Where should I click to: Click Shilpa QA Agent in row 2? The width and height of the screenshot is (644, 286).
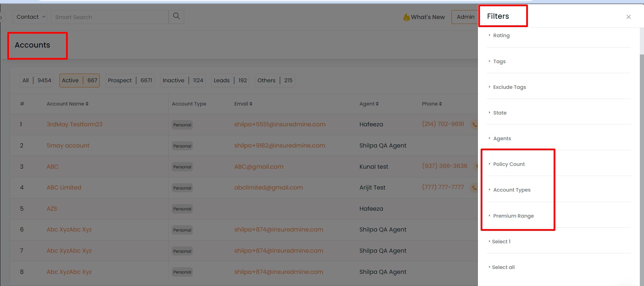[x=383, y=145]
